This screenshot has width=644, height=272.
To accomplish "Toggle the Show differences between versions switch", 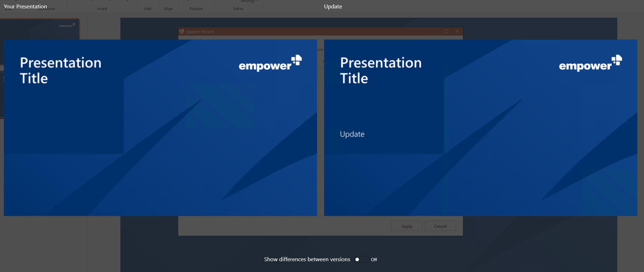I will point(361,259).
